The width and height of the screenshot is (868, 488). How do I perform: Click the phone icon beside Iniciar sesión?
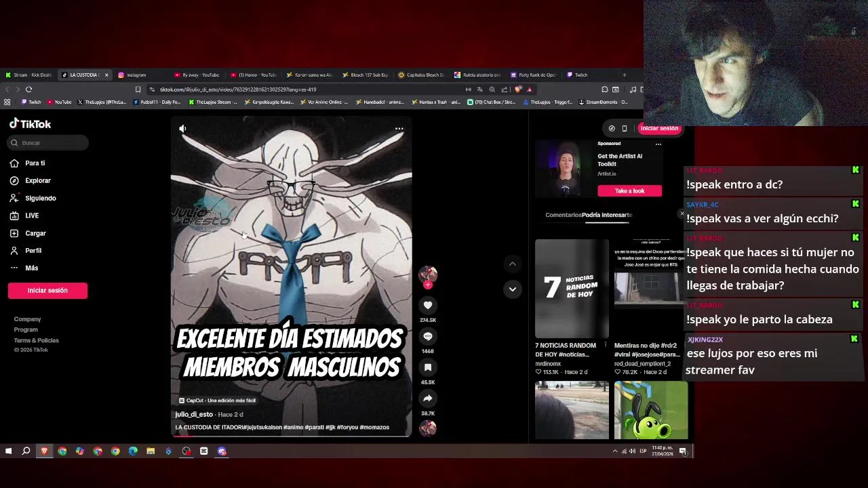coord(625,128)
